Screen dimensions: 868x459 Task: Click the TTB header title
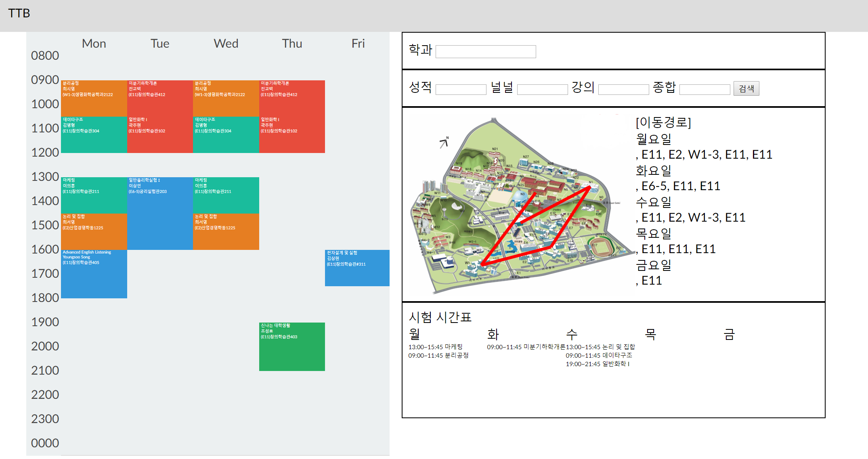pos(19,13)
